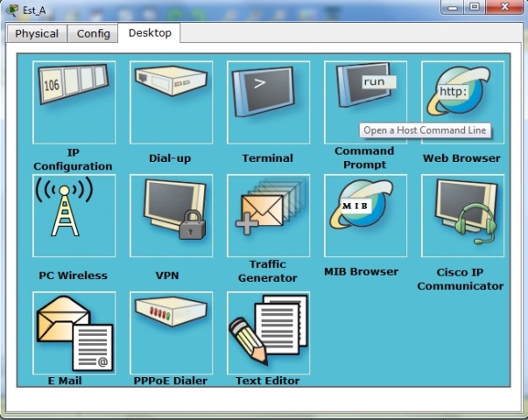
Task: Select the Desktop tab
Action: tap(150, 32)
